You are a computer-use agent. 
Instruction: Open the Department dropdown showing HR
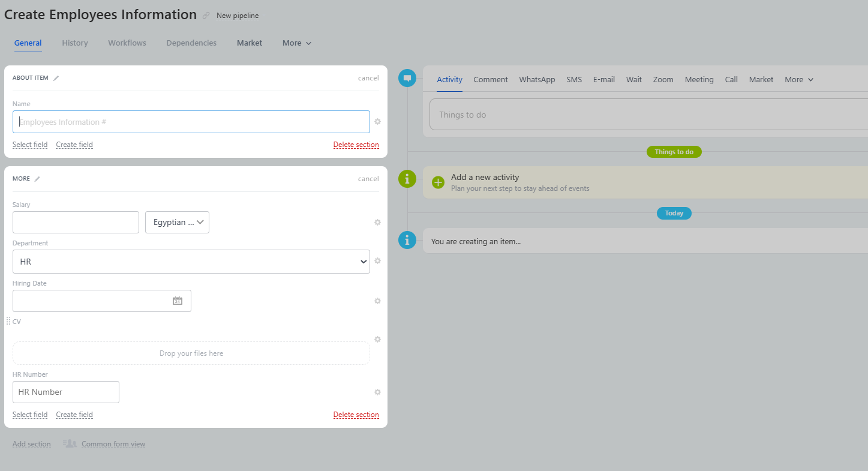191,262
